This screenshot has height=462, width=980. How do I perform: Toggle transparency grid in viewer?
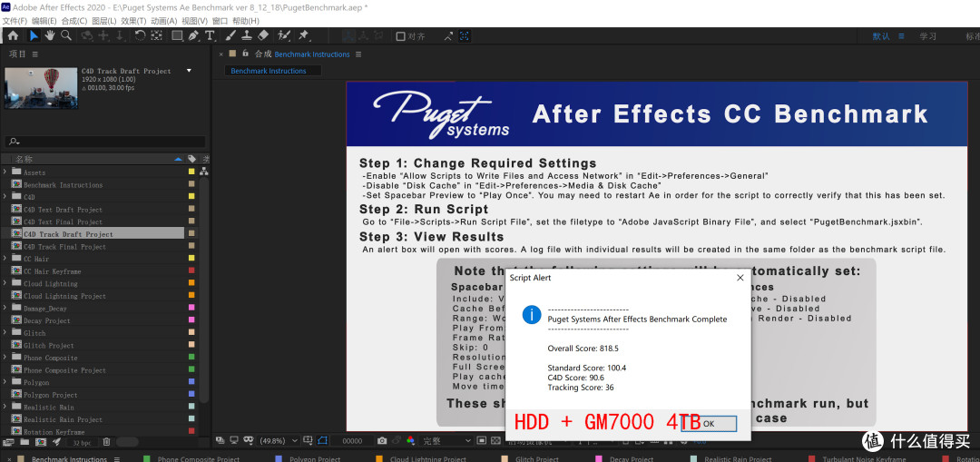495,441
